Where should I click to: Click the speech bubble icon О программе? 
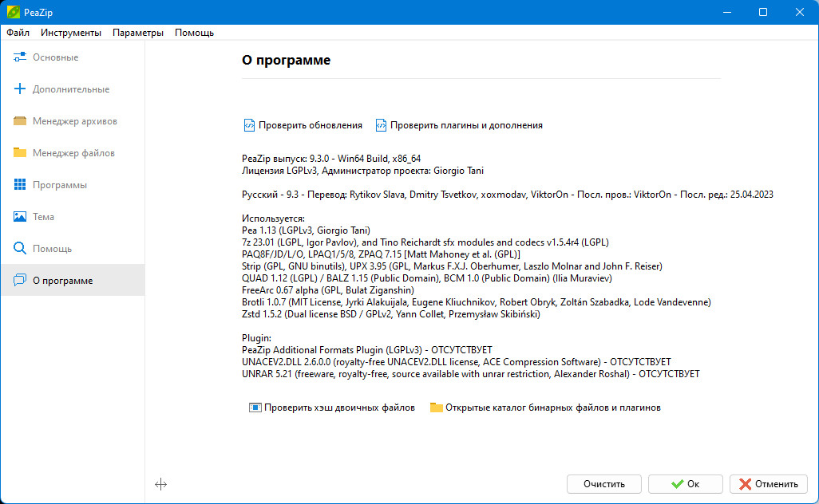click(x=20, y=280)
